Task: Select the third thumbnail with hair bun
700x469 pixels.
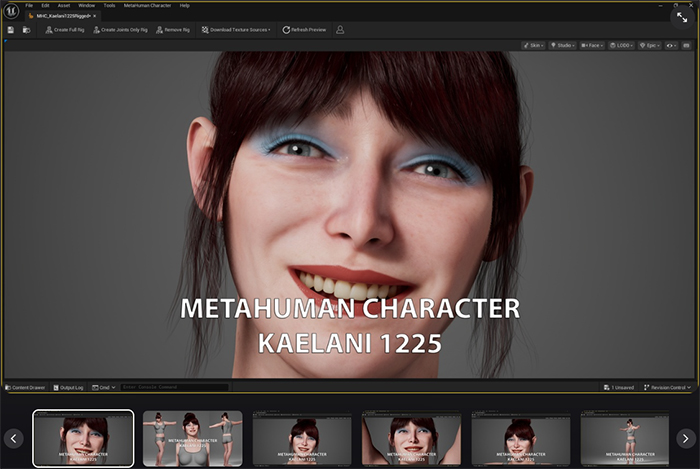Action: coord(302,438)
